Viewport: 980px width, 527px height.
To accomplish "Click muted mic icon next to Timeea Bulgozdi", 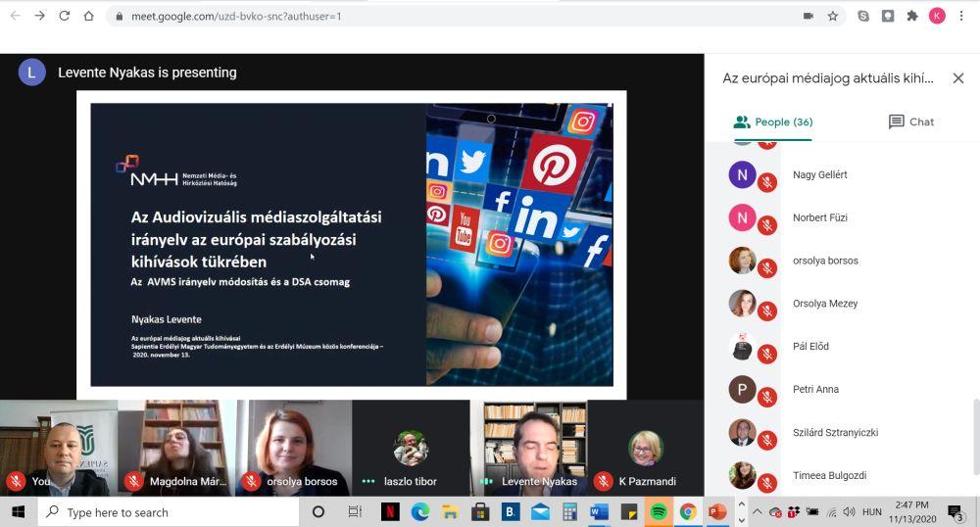I will point(767,483).
